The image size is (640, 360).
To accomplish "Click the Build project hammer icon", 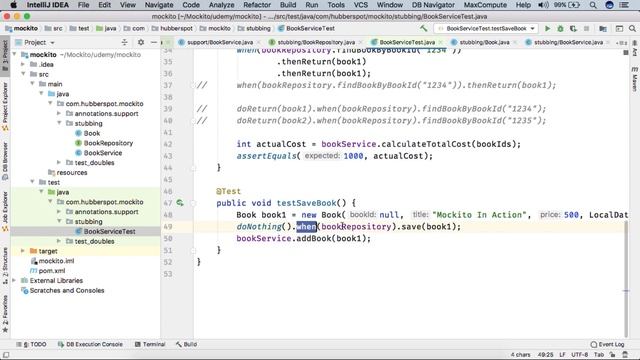I will click(x=423, y=29).
